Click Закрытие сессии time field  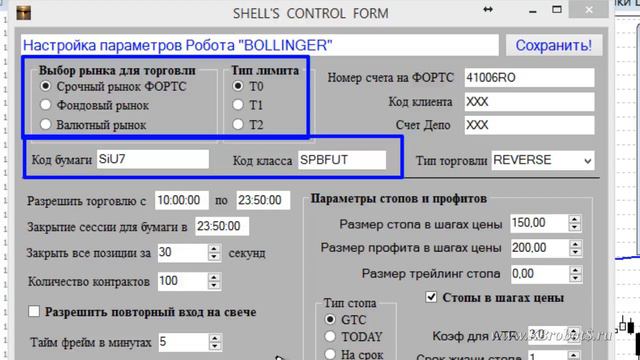coord(222,226)
